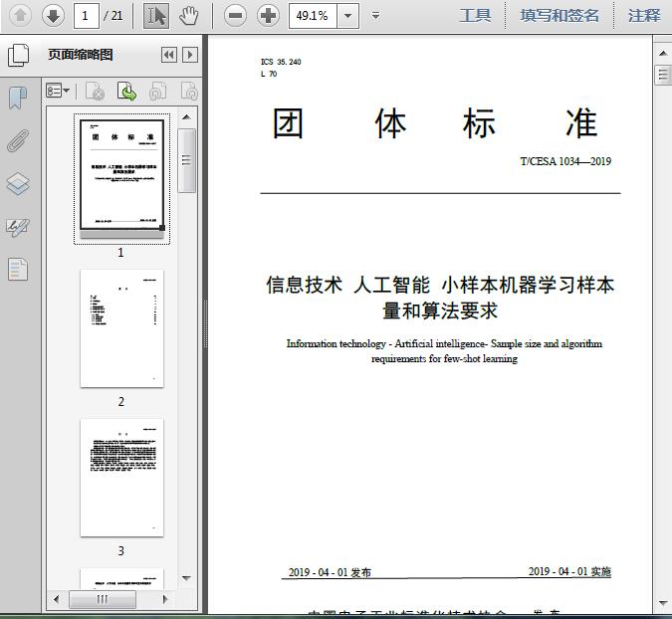The image size is (672, 619).
Task: Click the rotate pages counterclockwise icon
Action: [157, 92]
